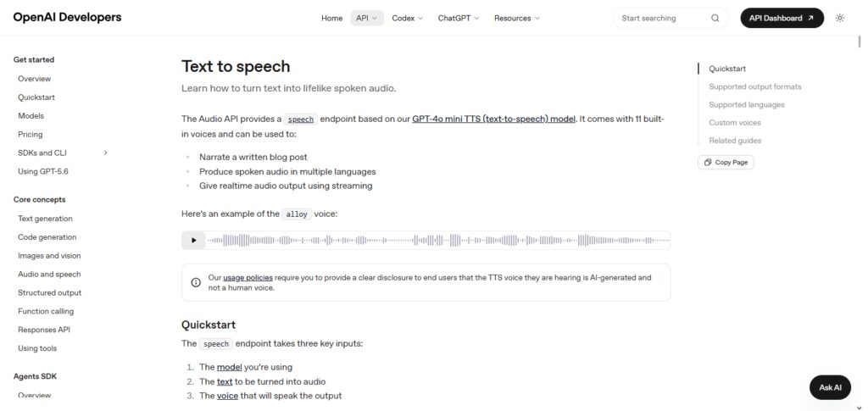This screenshot has height=411, width=868.
Task: Jump to Related guides section
Action: pos(735,141)
